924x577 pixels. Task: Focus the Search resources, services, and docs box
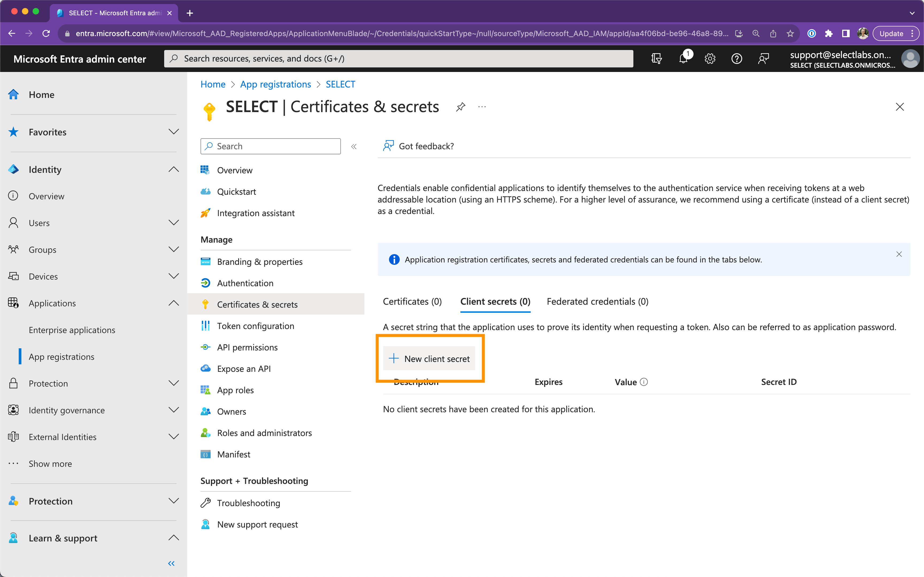pyautogui.click(x=399, y=58)
